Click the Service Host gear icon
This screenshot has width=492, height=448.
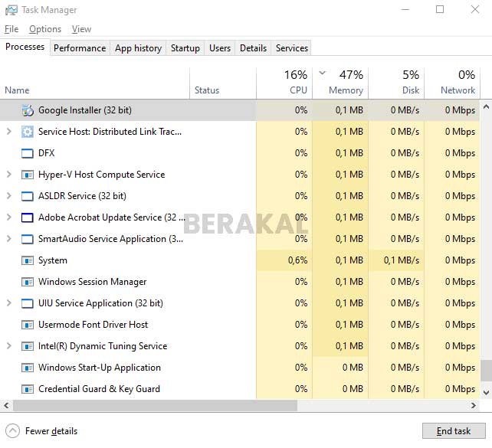click(x=28, y=132)
